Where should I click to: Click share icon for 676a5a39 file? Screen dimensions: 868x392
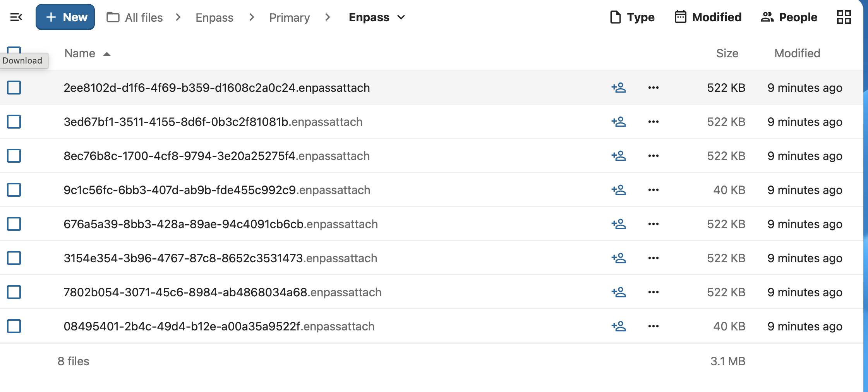coord(619,224)
